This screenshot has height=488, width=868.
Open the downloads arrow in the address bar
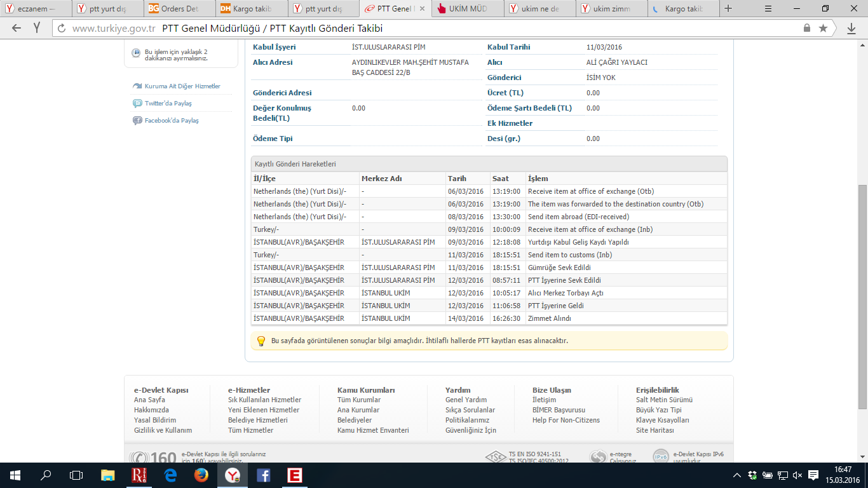pos(851,29)
